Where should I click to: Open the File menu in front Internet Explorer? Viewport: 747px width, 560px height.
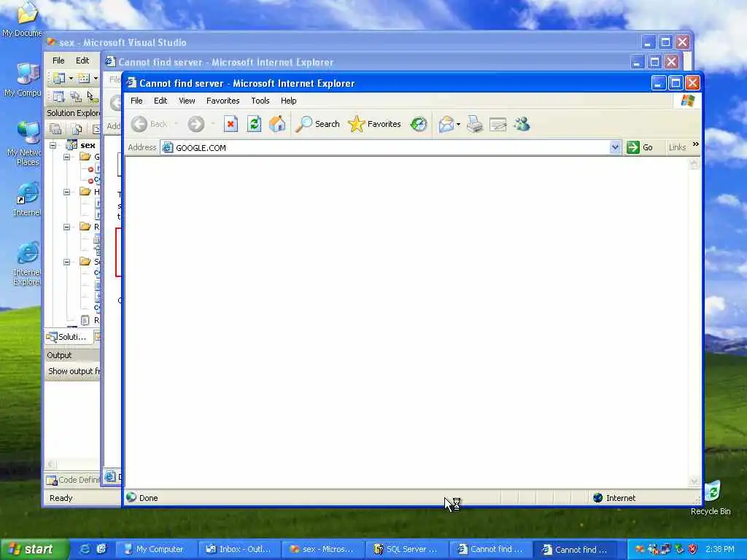click(x=136, y=101)
